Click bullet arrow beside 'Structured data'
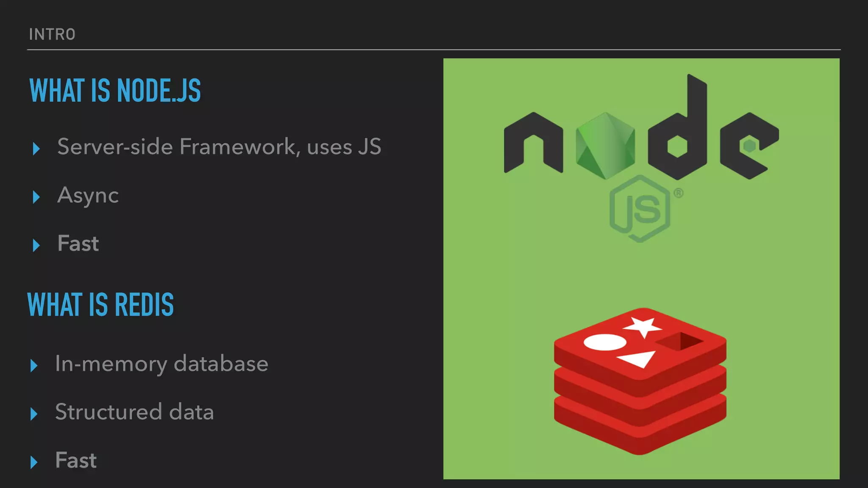Screen dimensions: 868x488 34,414
